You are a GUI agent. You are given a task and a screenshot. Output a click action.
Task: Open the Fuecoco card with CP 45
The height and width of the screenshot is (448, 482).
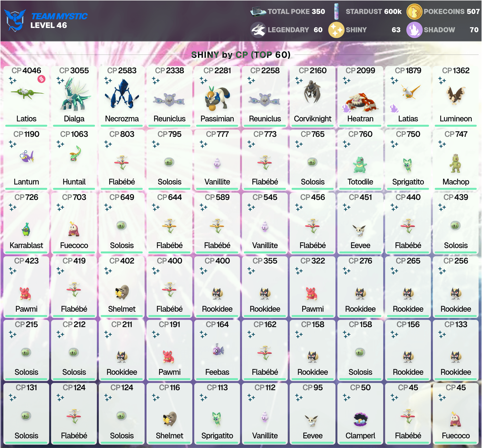[455, 413]
